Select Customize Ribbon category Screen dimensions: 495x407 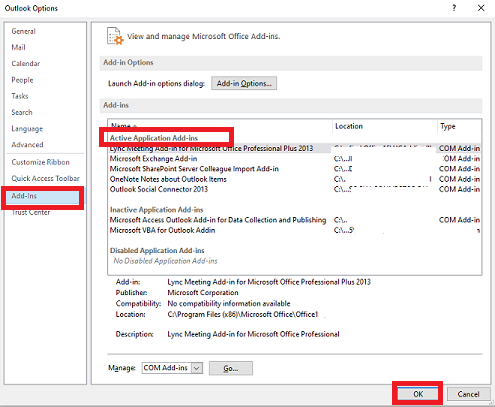40,162
